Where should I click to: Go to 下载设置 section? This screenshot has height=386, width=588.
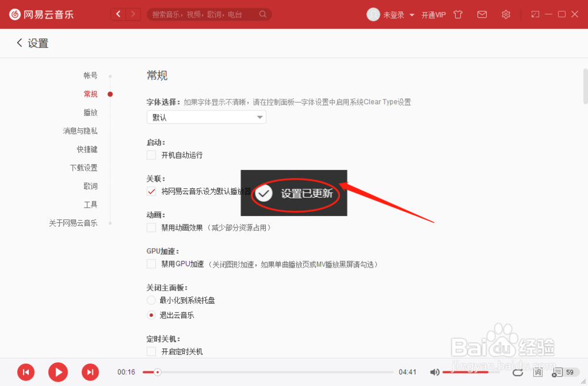(83, 167)
